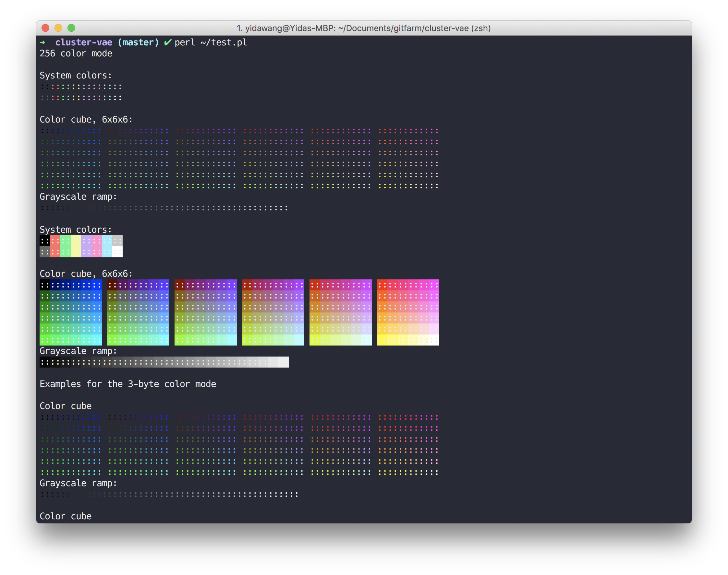Click the final 'Color cube' label at the bottom
This screenshot has height=575, width=728.
pyautogui.click(x=65, y=516)
